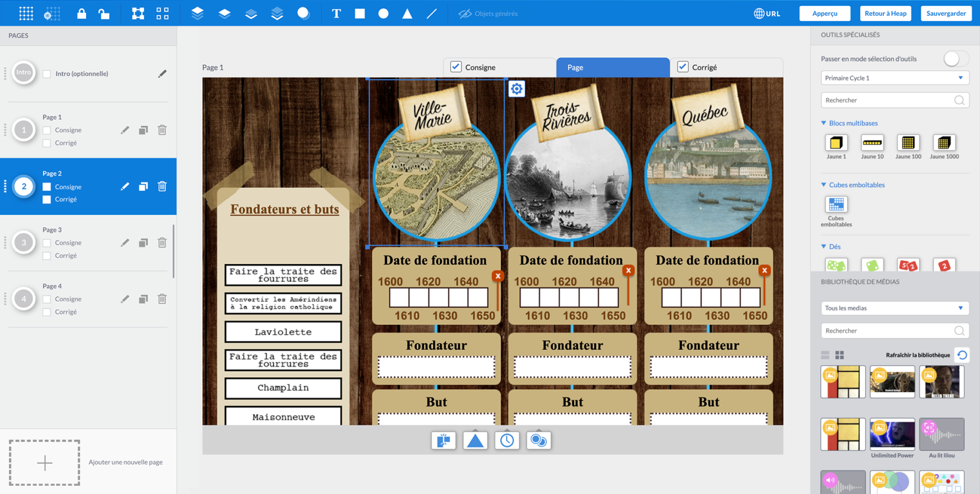
Task: Click the Sauvegarder button
Action: point(946,13)
